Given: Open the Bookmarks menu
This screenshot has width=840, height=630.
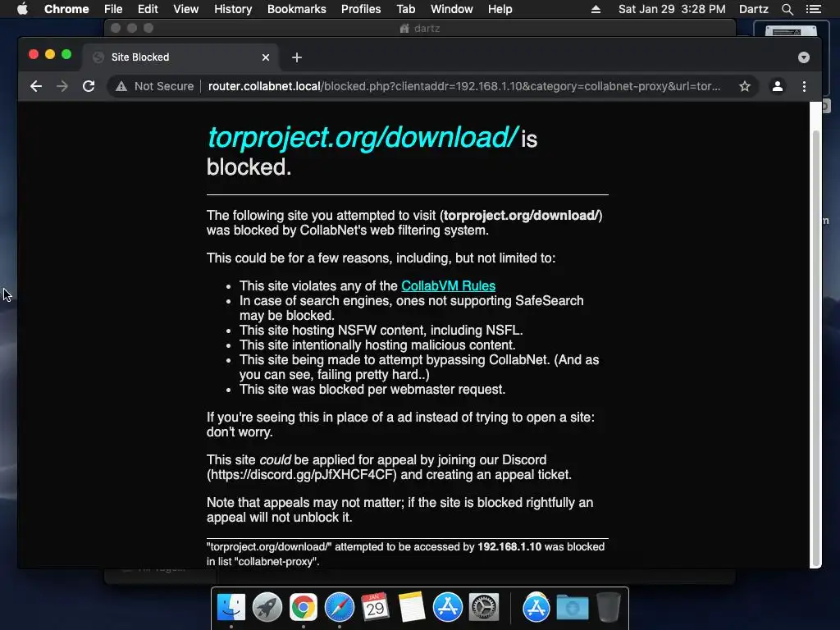Looking at the screenshot, I should [x=297, y=9].
